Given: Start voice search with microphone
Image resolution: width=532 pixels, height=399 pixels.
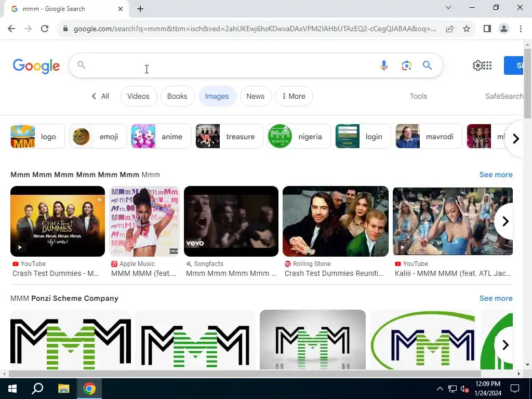Looking at the screenshot, I should click(x=384, y=65).
